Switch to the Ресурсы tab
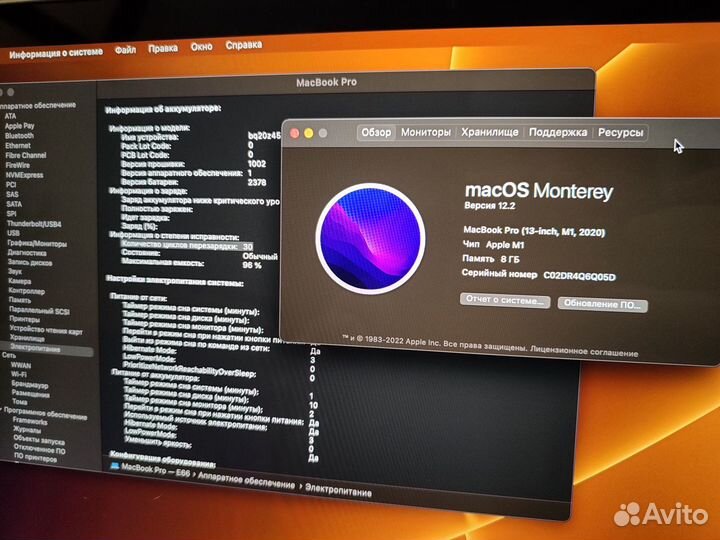The image size is (720, 540). (620, 133)
